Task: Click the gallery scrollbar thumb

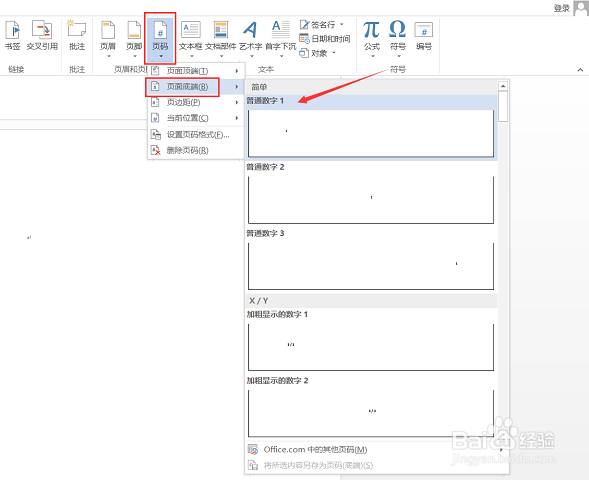Action: pos(503,106)
